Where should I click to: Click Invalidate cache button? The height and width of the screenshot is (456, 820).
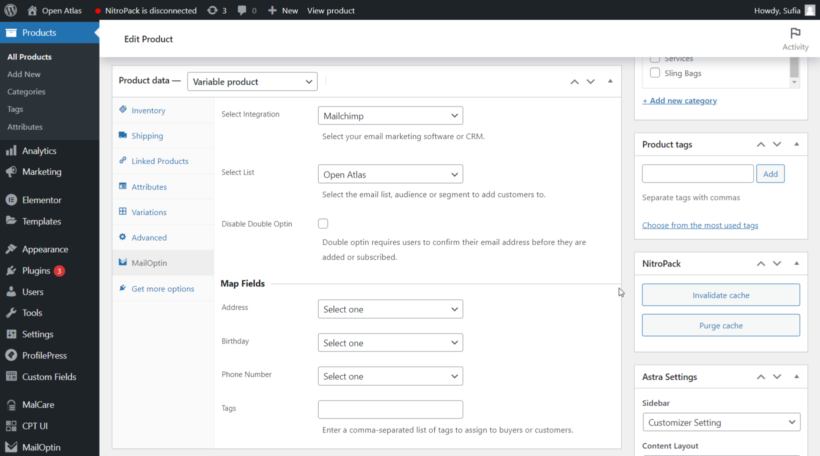tap(721, 295)
